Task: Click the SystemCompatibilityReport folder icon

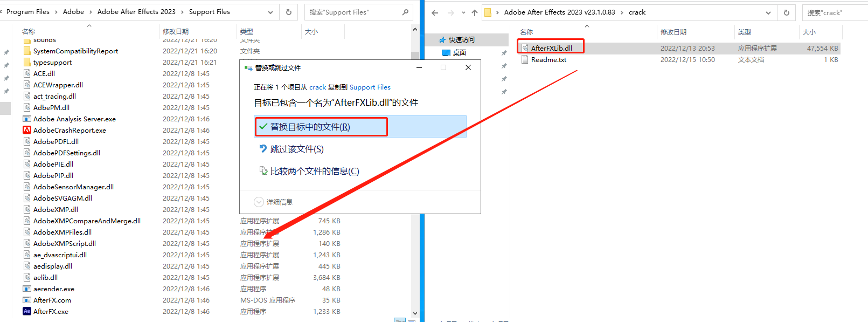Action: click(27, 51)
